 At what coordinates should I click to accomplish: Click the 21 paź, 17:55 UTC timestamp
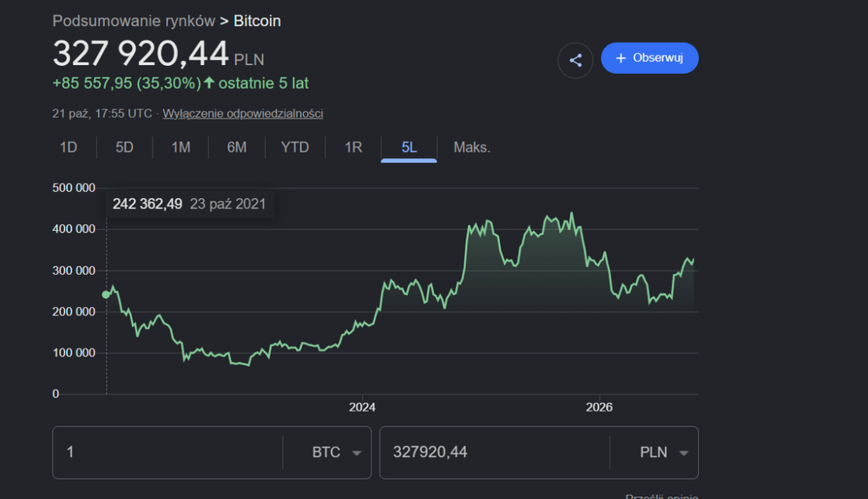pyautogui.click(x=102, y=114)
